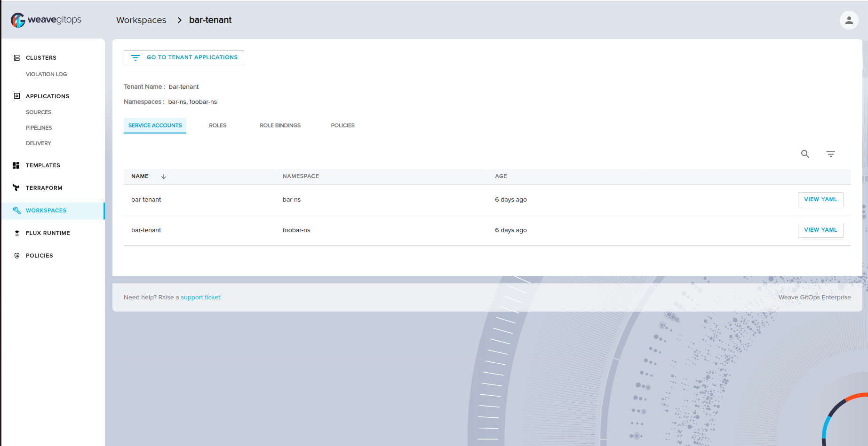This screenshot has height=446, width=868.
Task: Toggle the Name column sort arrow
Action: [x=164, y=177]
